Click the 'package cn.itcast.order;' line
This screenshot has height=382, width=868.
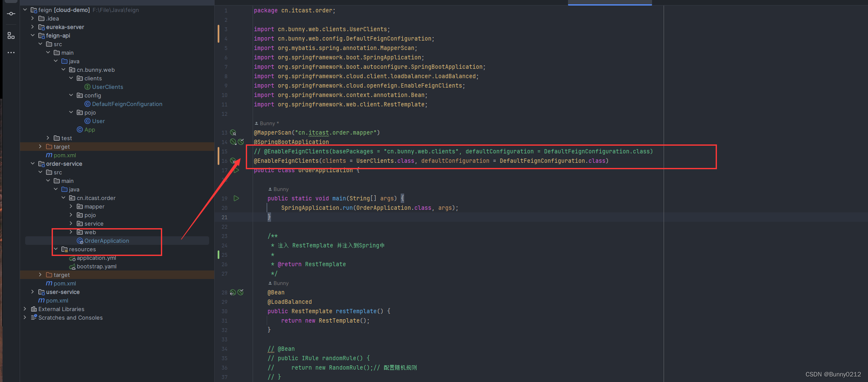295,11
